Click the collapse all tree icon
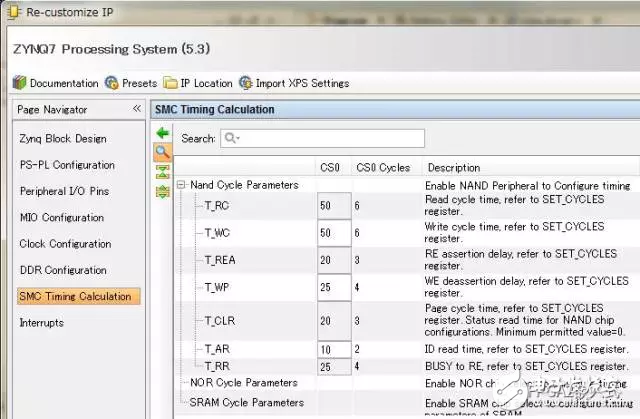This screenshot has height=419, width=640. (x=162, y=170)
